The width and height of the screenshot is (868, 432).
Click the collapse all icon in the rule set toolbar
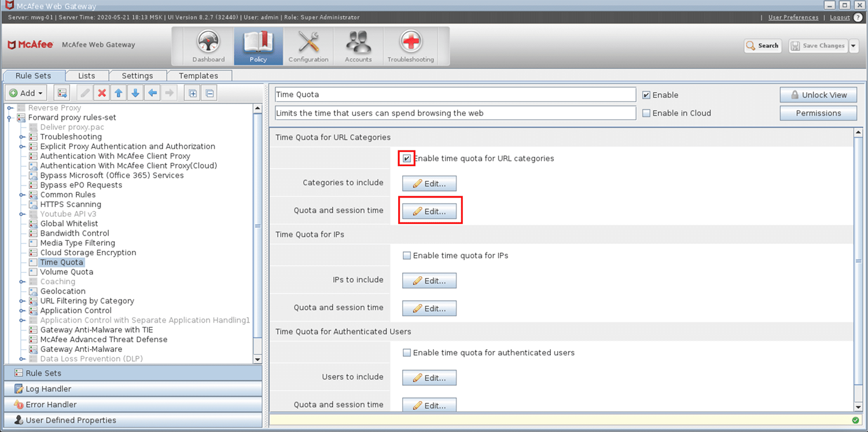(209, 93)
